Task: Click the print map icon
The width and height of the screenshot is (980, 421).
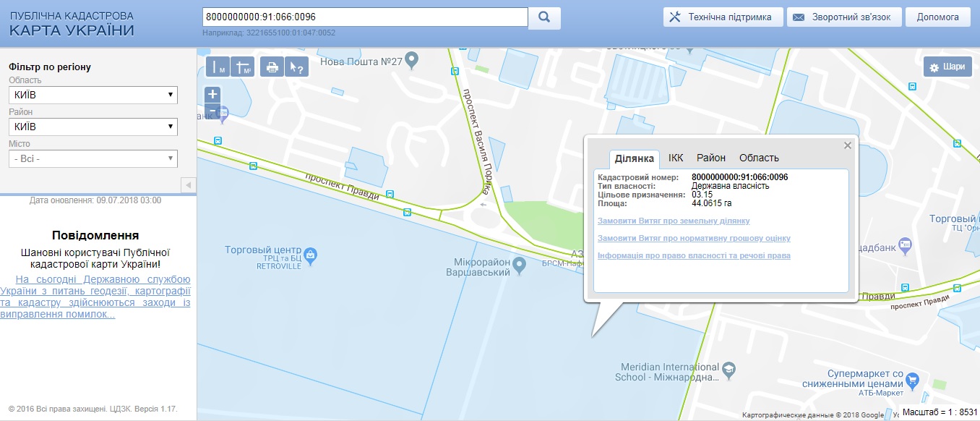Action: pos(272,67)
